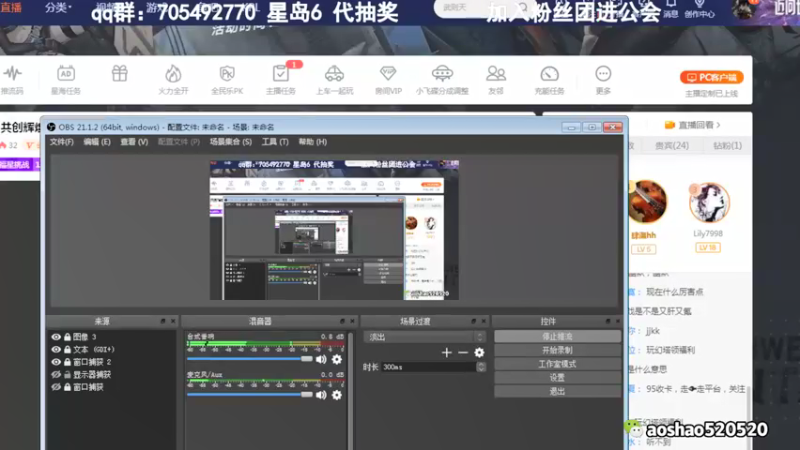The image size is (800, 450).
Task: Switch to the 贵宾(24) tab
Action: [x=672, y=146]
